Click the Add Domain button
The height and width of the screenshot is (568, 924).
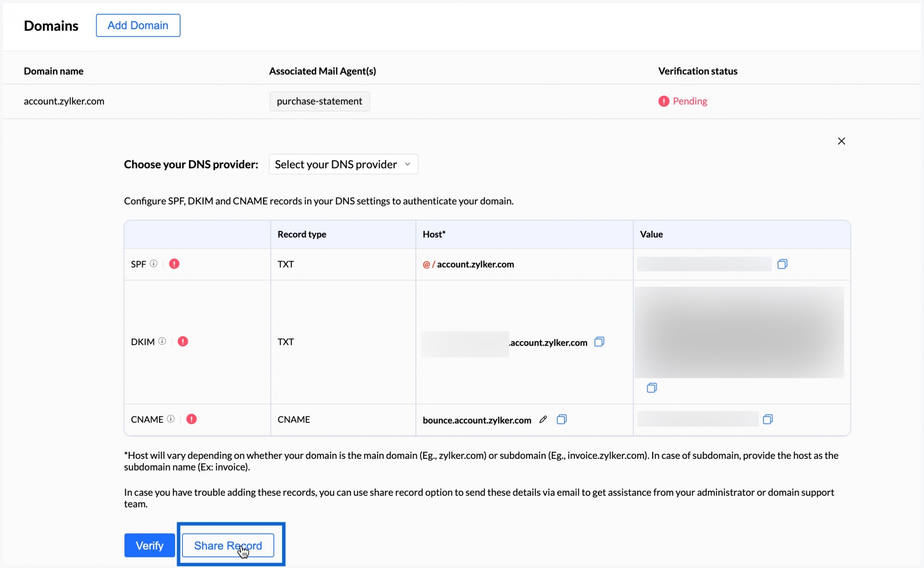pos(138,25)
